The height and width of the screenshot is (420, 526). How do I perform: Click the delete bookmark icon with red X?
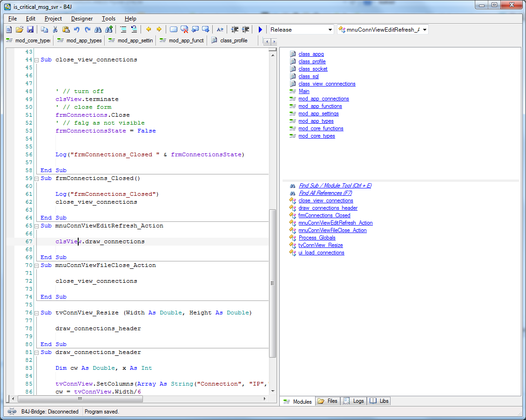click(184, 29)
